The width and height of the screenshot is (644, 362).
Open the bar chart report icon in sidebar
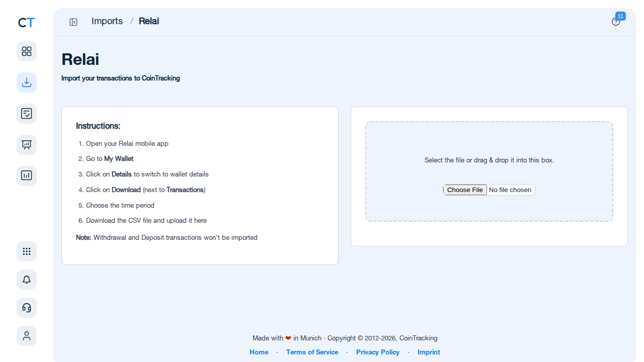click(27, 176)
